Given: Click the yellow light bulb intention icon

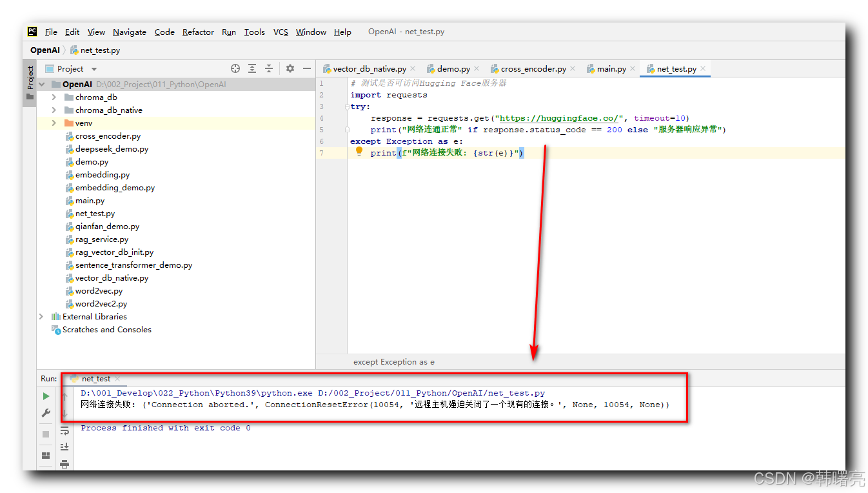Looking at the screenshot, I should point(360,152).
